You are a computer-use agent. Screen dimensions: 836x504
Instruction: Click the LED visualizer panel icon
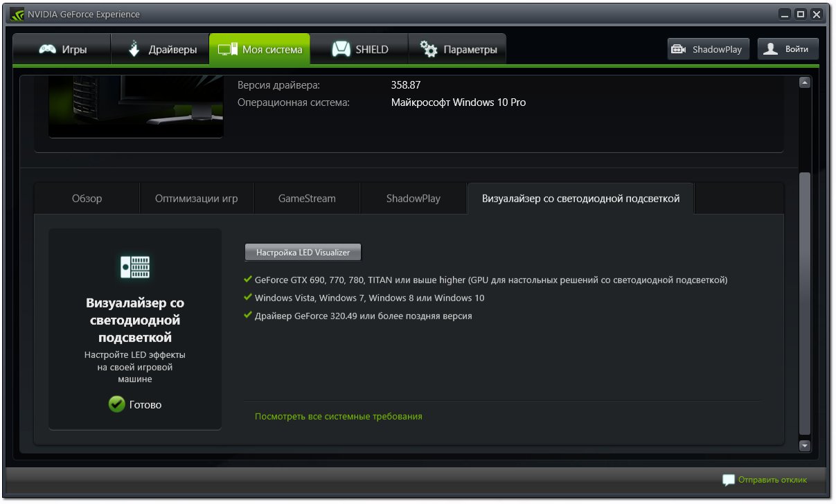pyautogui.click(x=135, y=267)
